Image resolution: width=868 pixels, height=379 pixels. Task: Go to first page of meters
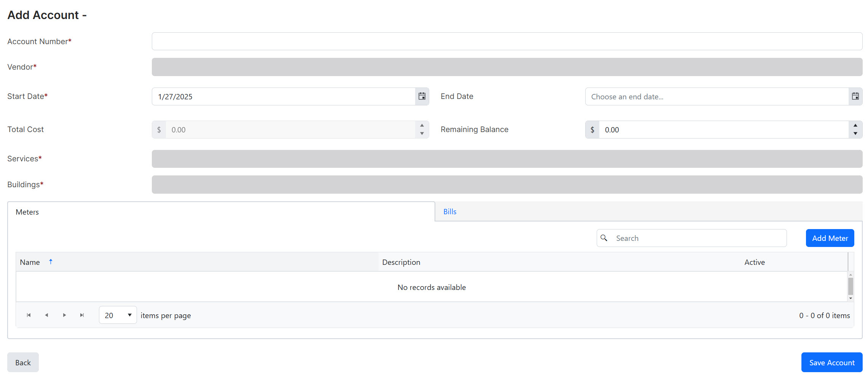[x=29, y=315]
